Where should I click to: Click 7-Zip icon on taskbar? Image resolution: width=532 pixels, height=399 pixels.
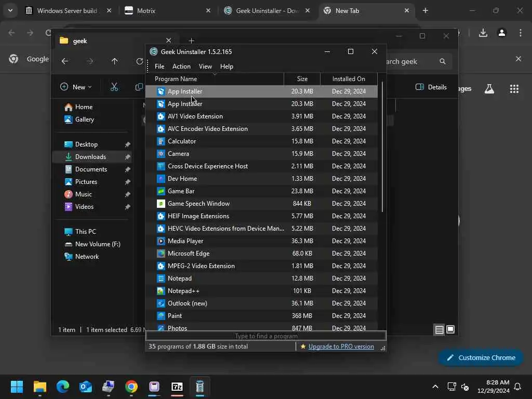[x=177, y=387]
